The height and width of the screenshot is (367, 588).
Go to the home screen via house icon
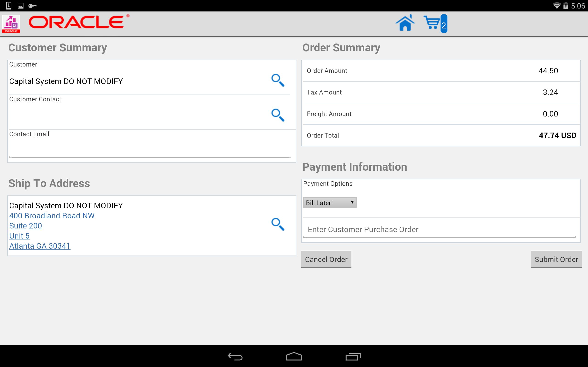404,23
